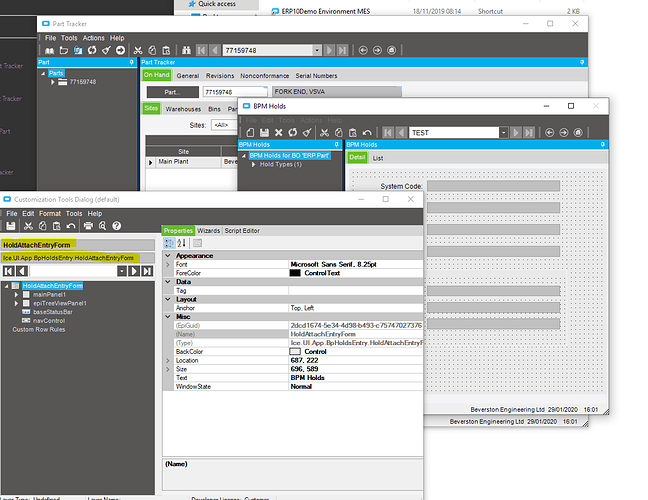Click Open folder icon in Part Tracker toolbar
The height and width of the screenshot is (500, 648).
pyautogui.click(x=64, y=50)
